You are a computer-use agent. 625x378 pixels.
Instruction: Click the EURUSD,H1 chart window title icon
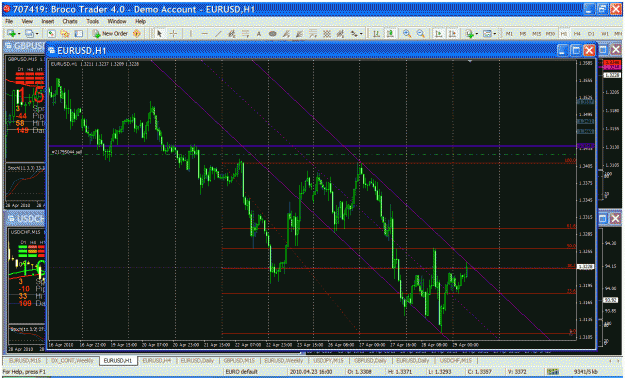pyautogui.click(x=51, y=50)
